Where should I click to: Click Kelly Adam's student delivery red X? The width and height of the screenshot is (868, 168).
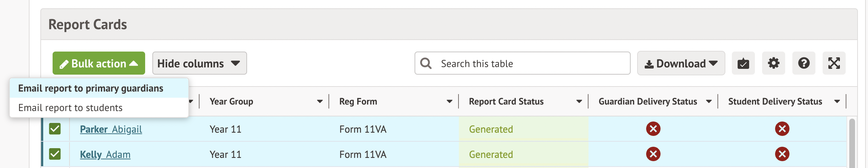[x=782, y=154]
